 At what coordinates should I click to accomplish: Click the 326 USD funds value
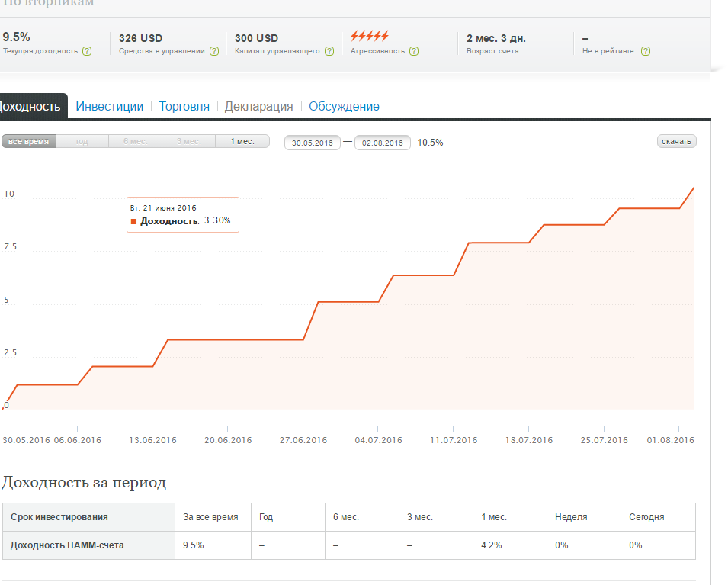141,38
